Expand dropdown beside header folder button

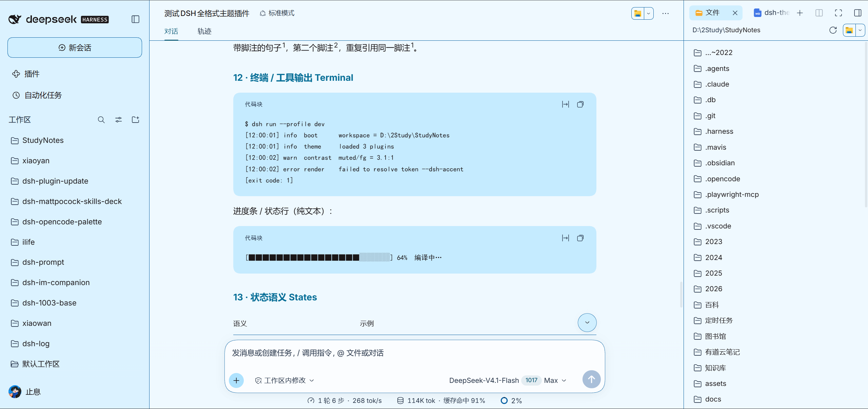point(648,14)
